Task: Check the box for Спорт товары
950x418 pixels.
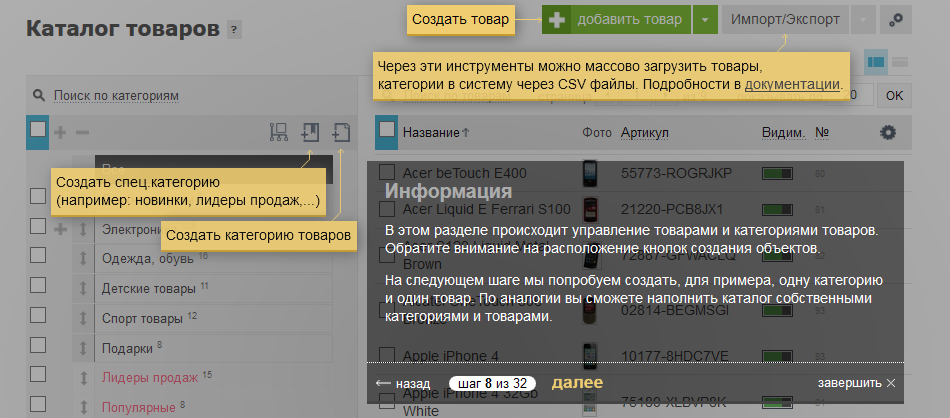Action: point(38,314)
